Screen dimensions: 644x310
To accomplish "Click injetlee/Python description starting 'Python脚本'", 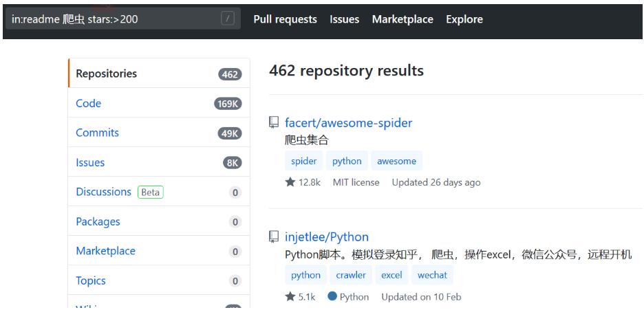I will click(458, 254).
